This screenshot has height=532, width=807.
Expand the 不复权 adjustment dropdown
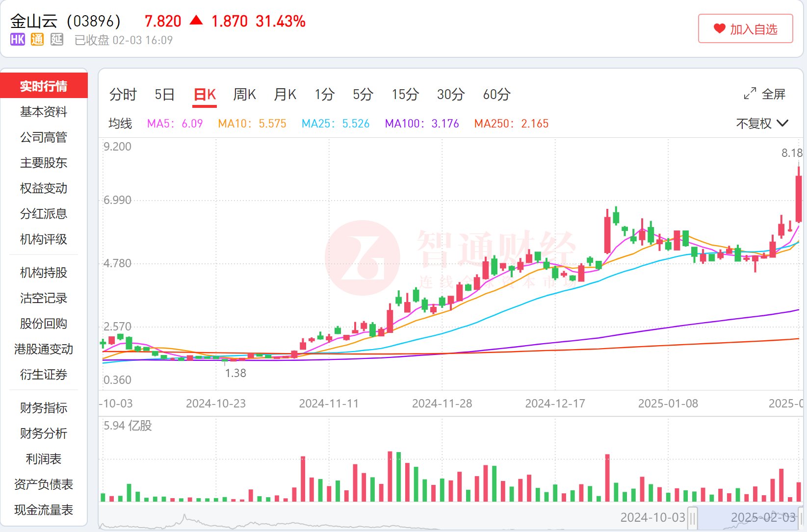coord(762,124)
